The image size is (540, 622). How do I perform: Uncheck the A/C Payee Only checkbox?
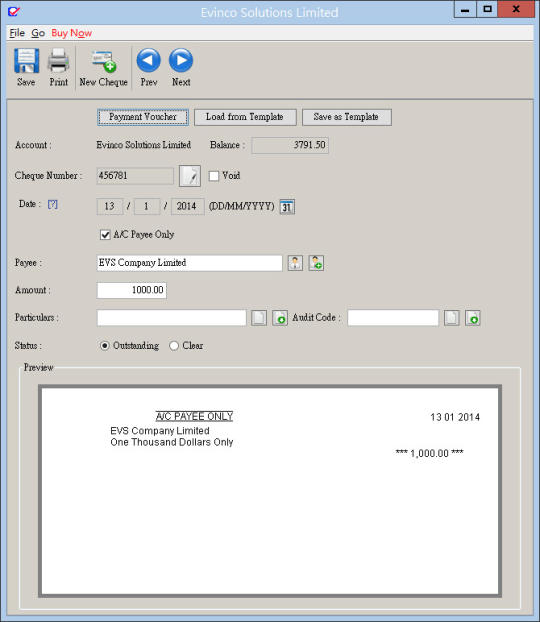coord(105,235)
